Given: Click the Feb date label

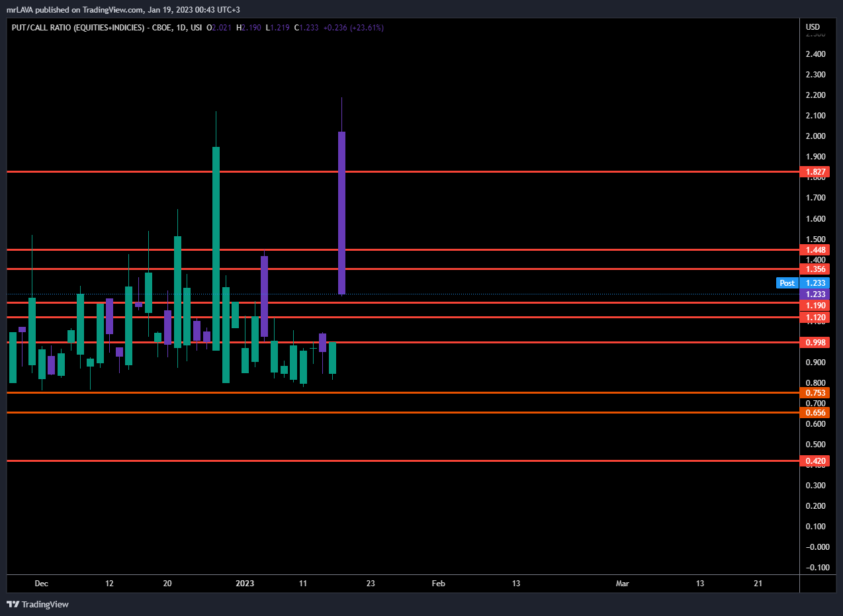Looking at the screenshot, I should pos(438,584).
